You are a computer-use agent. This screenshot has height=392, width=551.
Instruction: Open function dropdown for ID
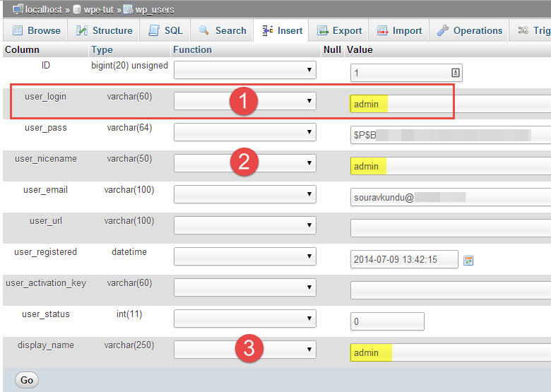click(x=245, y=70)
